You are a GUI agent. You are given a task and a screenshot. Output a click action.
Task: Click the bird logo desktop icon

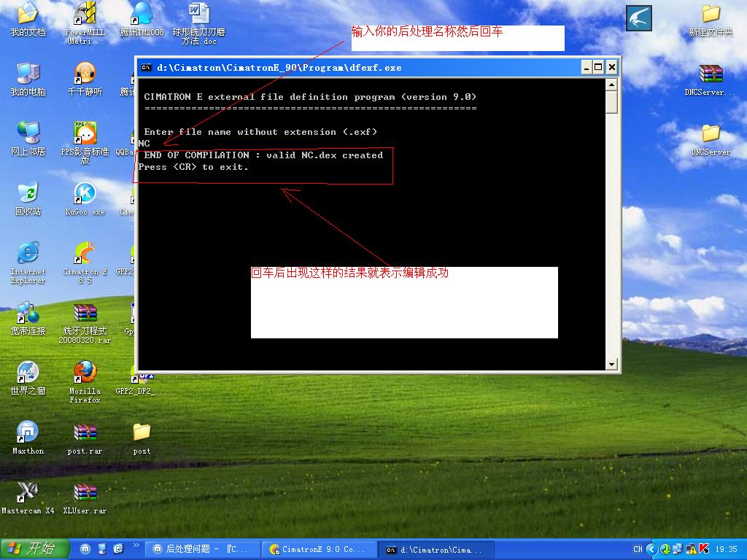639,18
